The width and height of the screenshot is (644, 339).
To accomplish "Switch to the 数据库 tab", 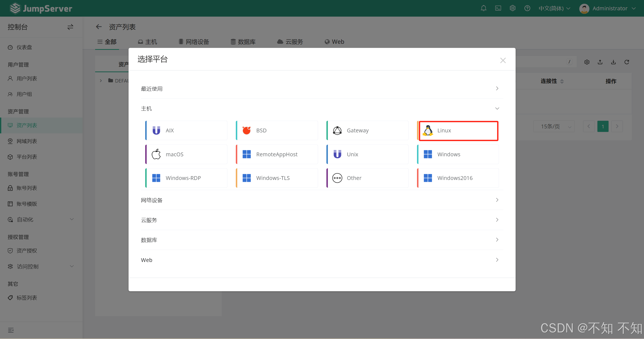I will [243, 42].
